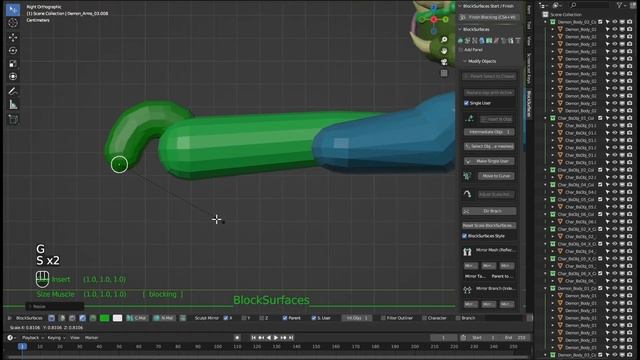
Task: Click the End frame field
Action: click(515, 338)
